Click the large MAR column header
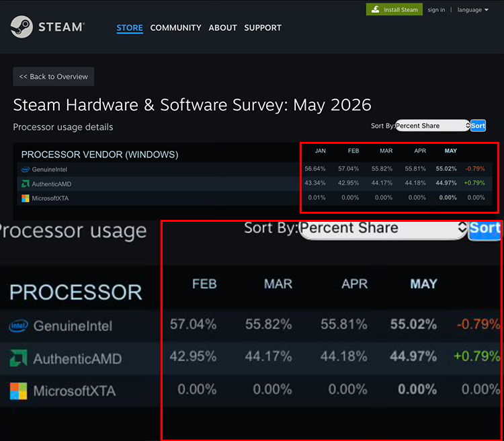The image size is (504, 441). 278,284
